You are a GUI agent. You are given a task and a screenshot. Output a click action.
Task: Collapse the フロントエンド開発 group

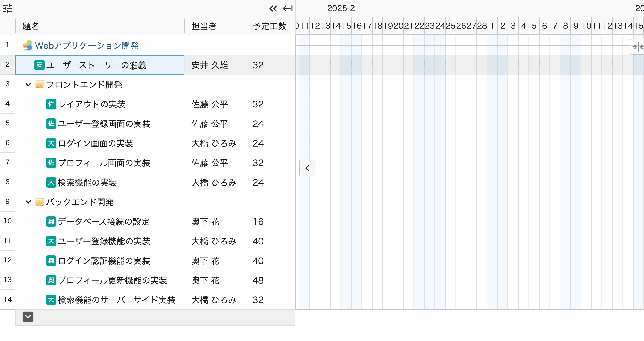tap(28, 85)
